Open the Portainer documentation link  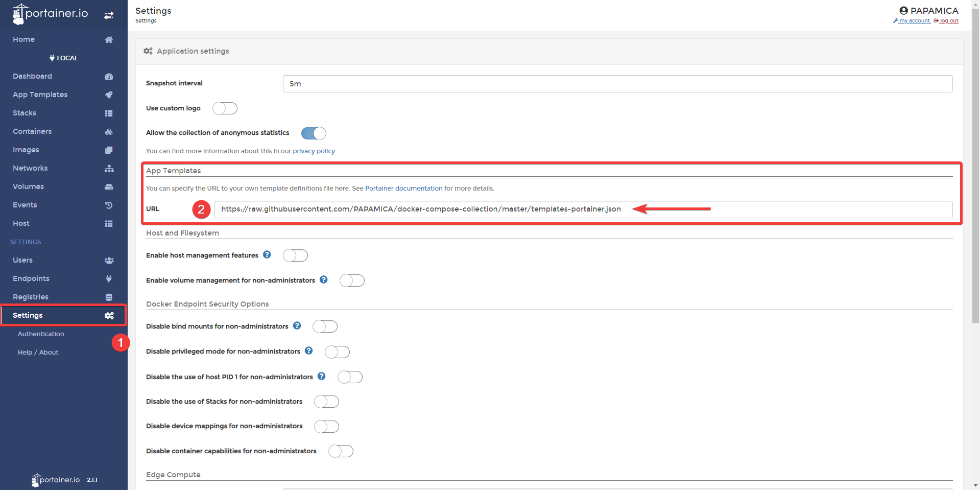(x=403, y=189)
